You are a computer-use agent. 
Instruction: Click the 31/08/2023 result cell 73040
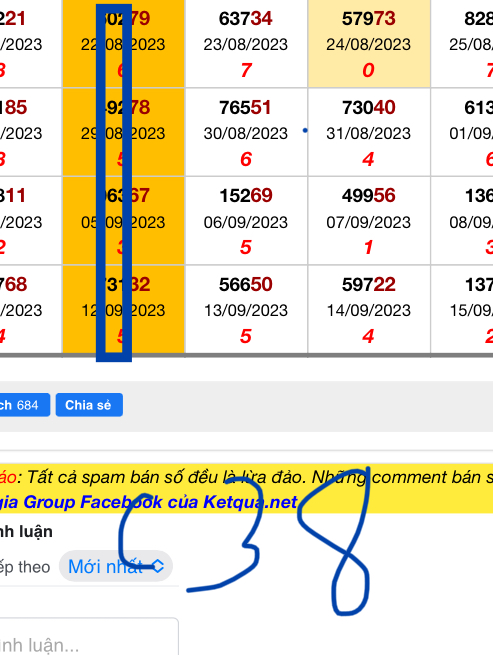click(369, 132)
